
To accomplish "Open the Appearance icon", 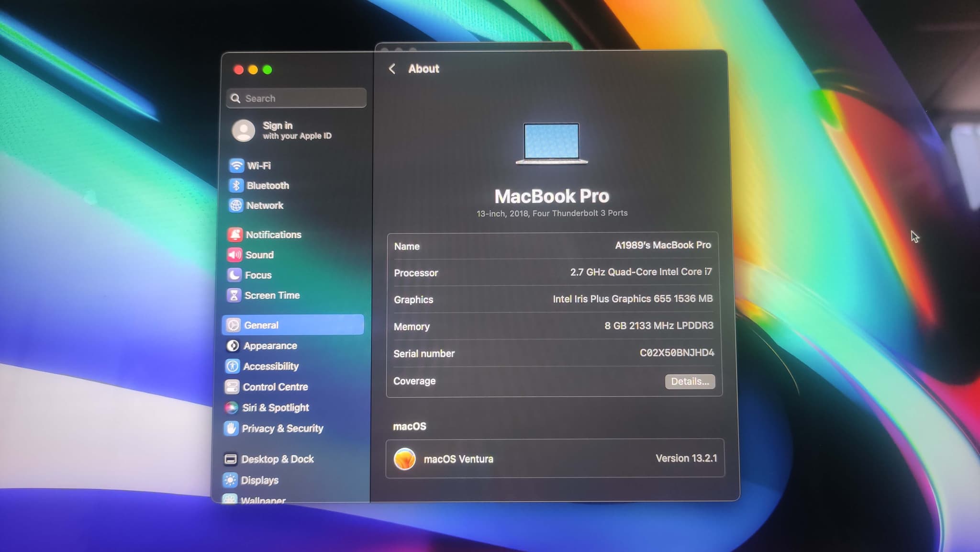I will [x=233, y=346].
